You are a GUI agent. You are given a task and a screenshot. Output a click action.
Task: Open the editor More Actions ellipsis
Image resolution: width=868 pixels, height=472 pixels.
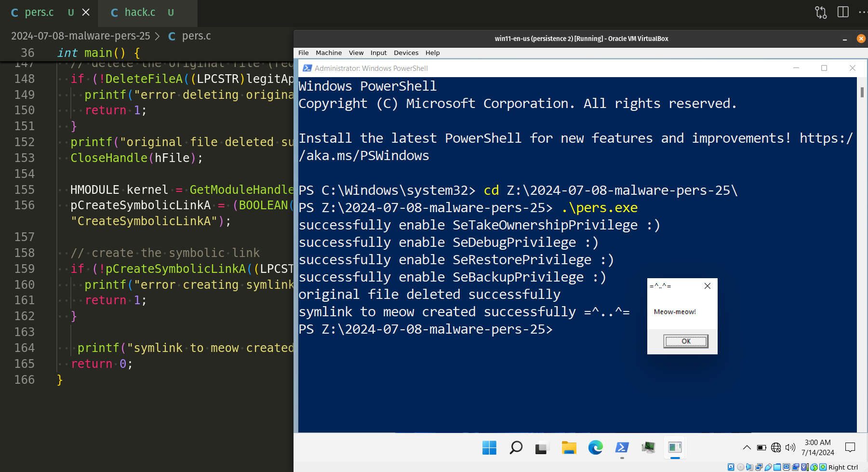click(863, 13)
